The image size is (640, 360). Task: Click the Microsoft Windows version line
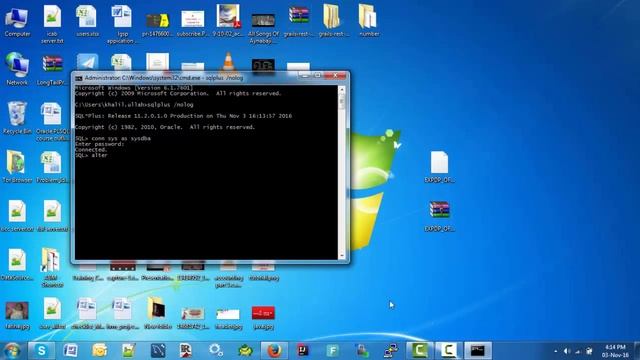[134, 88]
